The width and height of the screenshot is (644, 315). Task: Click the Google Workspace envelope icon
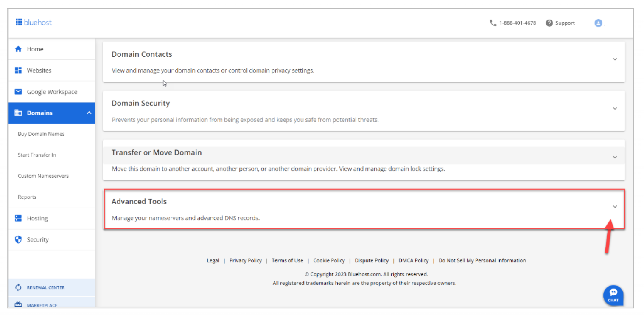point(18,92)
